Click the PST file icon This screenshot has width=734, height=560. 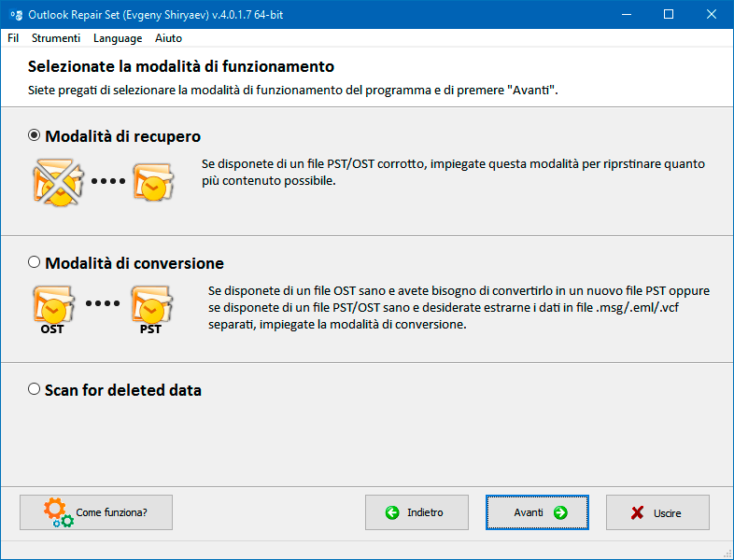pos(151,310)
